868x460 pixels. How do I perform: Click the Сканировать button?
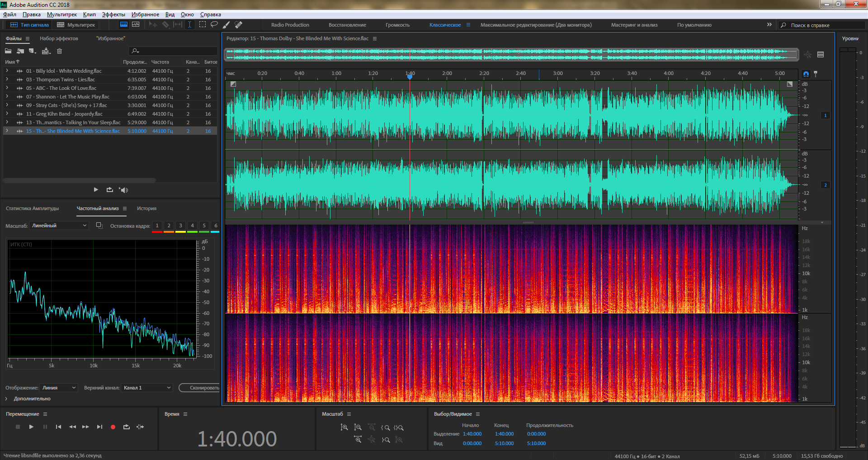(x=199, y=388)
